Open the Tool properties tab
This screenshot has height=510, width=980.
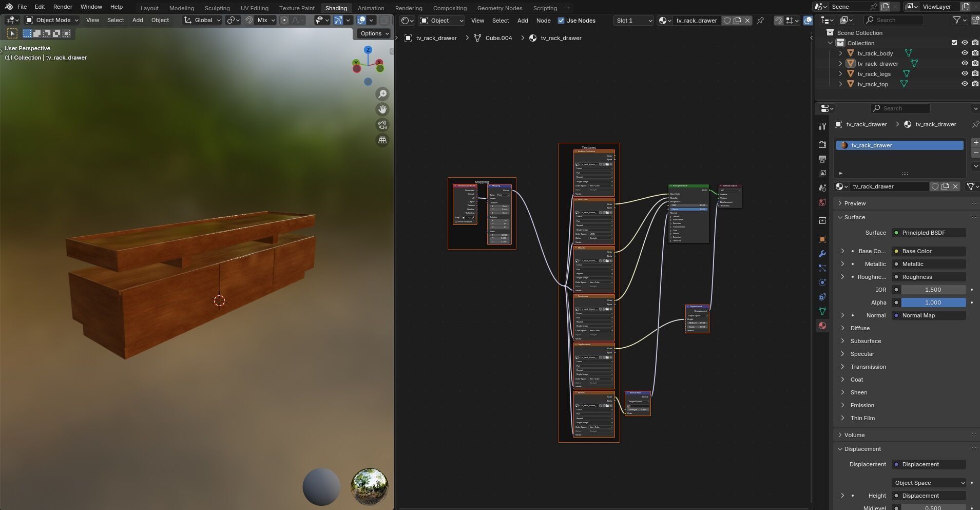click(x=822, y=126)
